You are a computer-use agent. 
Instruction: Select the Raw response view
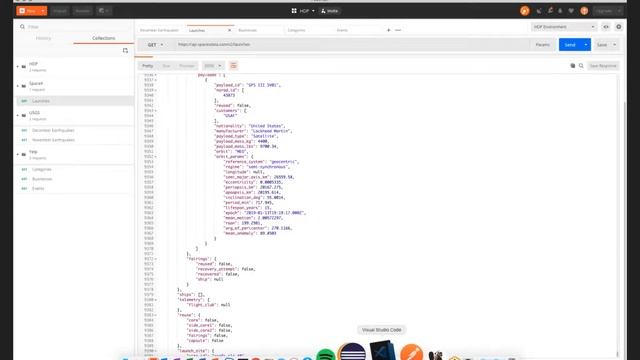[166, 66]
